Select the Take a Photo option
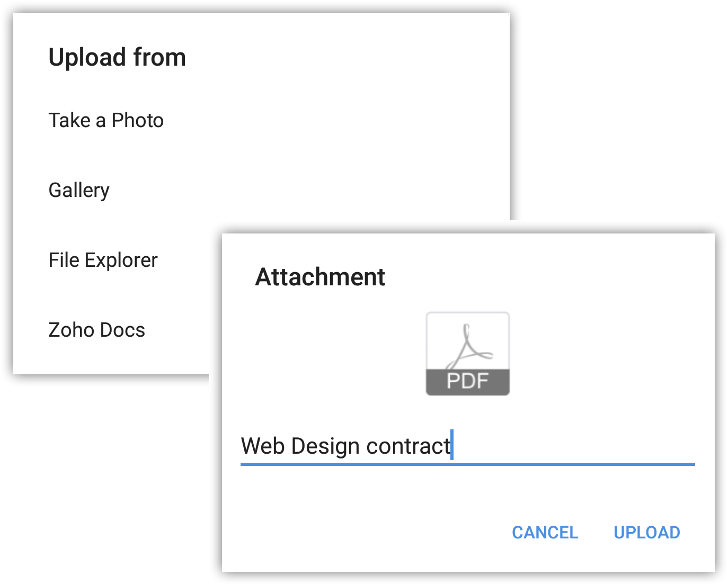This screenshot has width=728, height=585. click(x=106, y=121)
